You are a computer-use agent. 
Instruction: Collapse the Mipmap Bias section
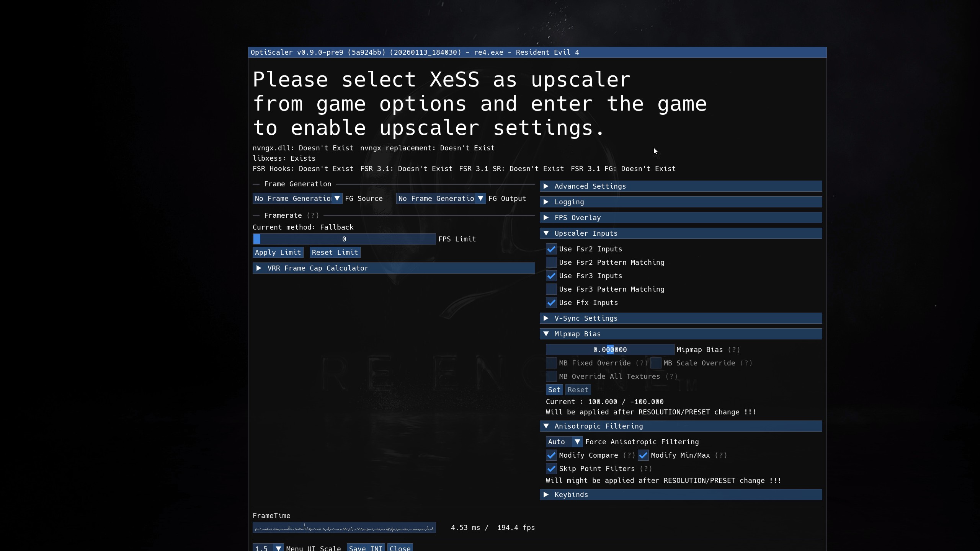681,334
